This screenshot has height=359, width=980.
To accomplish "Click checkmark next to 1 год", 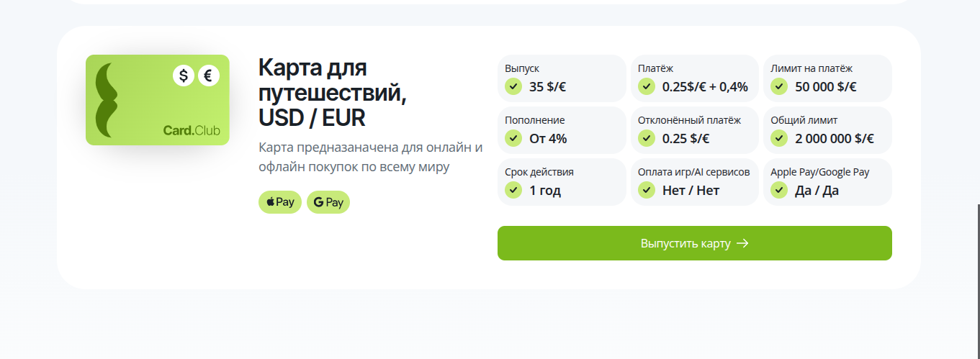I will click(x=513, y=190).
